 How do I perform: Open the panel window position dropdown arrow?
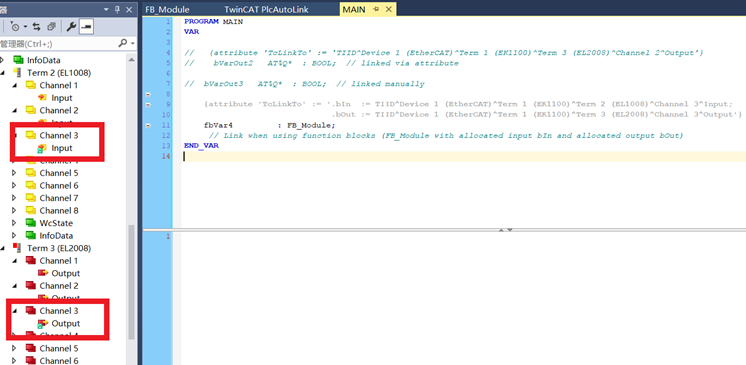coord(106,9)
